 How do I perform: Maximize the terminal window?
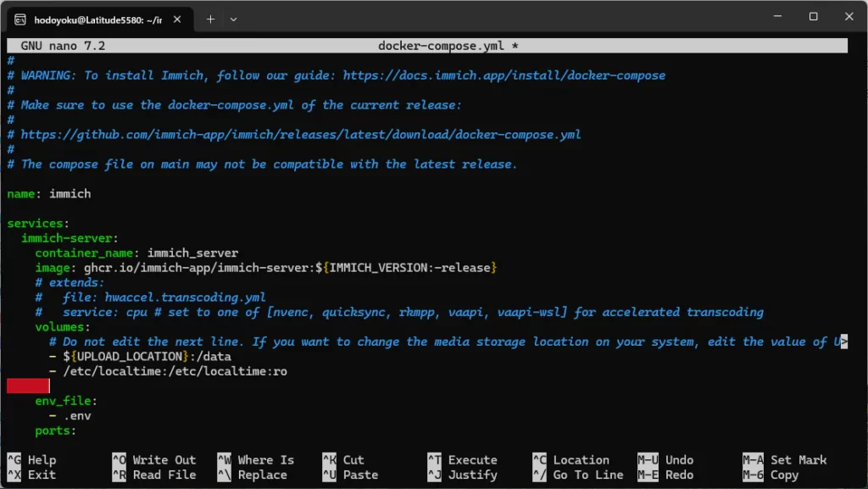pyautogui.click(x=813, y=17)
